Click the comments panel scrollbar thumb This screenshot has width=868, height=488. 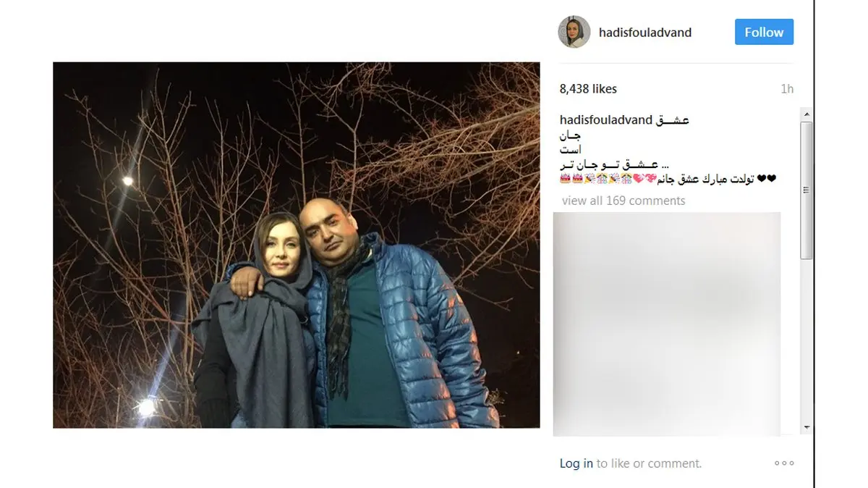[807, 190]
